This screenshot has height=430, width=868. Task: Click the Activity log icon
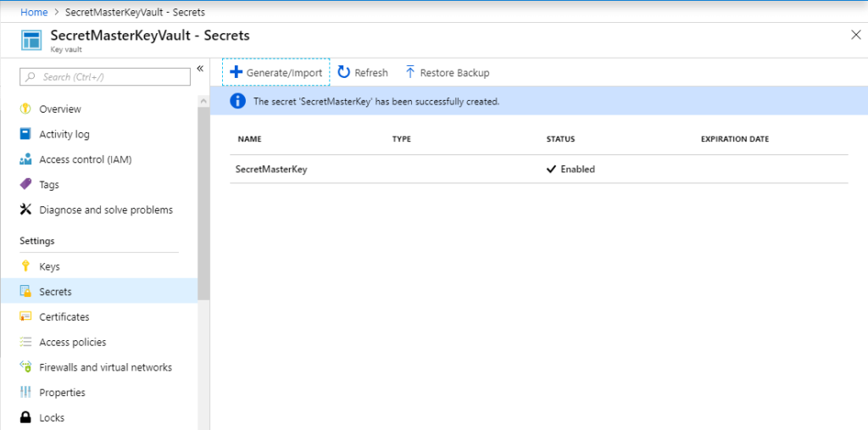tap(25, 134)
